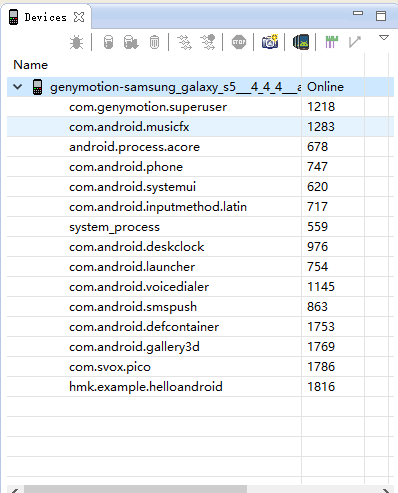Click PID value 620
This screenshot has height=493, width=398.
[x=318, y=187]
